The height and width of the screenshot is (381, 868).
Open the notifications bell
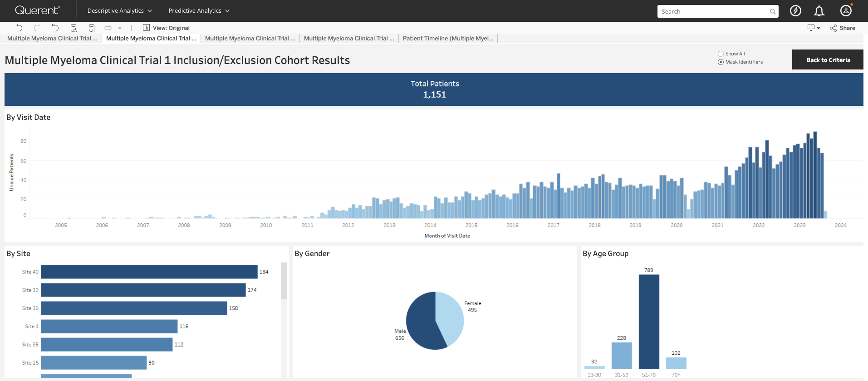(x=819, y=11)
